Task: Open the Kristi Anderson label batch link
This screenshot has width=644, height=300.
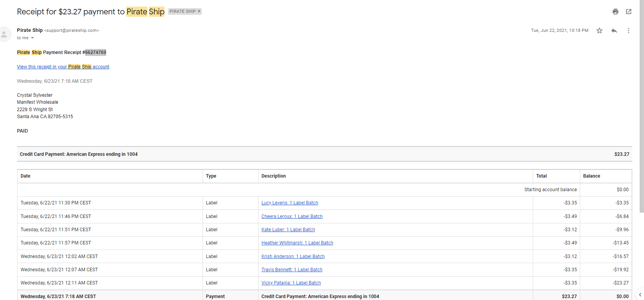Action: (x=293, y=256)
